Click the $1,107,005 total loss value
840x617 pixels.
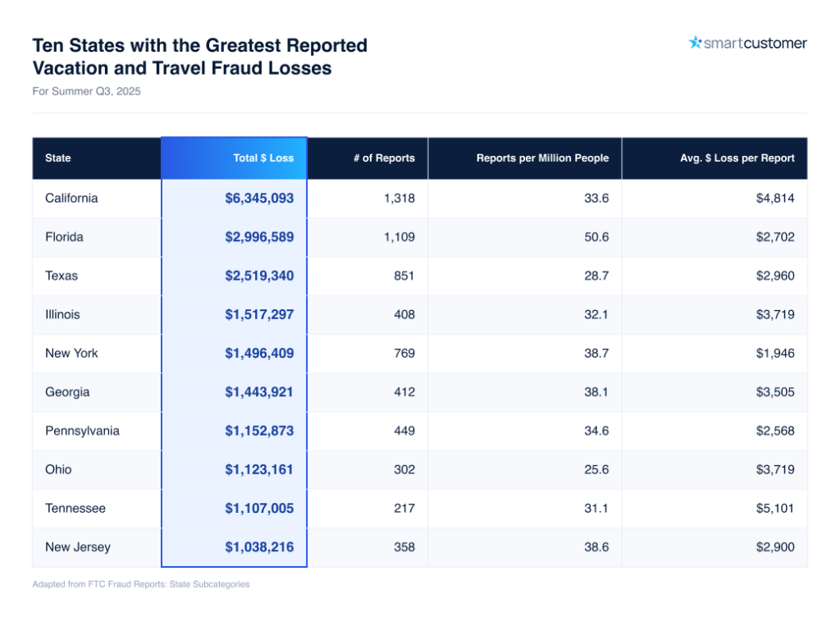259,508
